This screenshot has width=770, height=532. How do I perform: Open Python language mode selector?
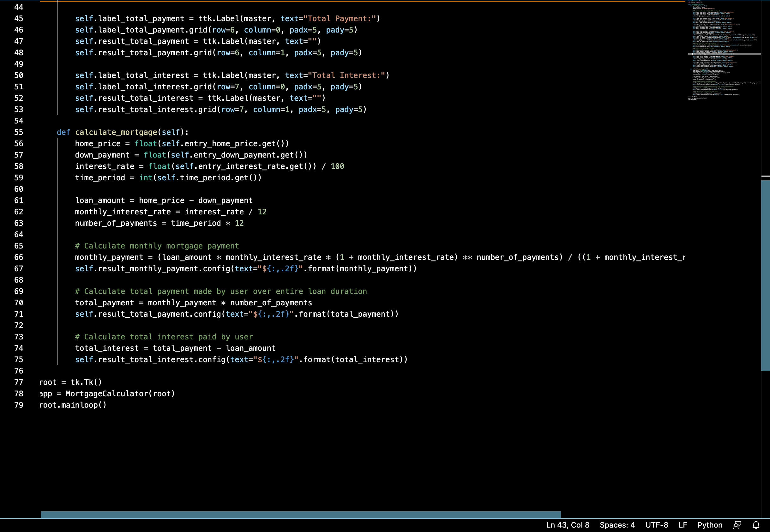[x=710, y=525]
